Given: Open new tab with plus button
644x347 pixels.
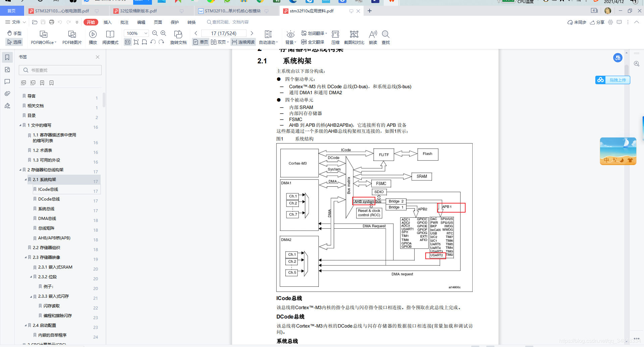Looking at the screenshot, I should tap(370, 11).
